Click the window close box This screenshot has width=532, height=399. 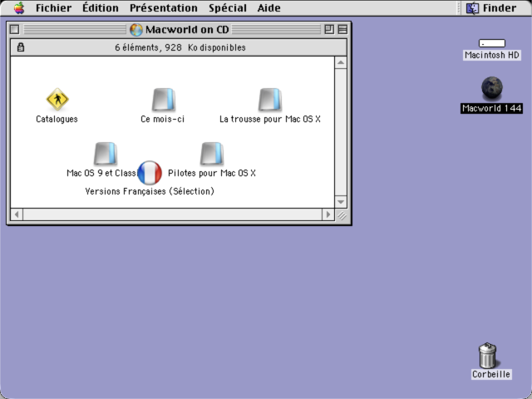[x=14, y=30]
